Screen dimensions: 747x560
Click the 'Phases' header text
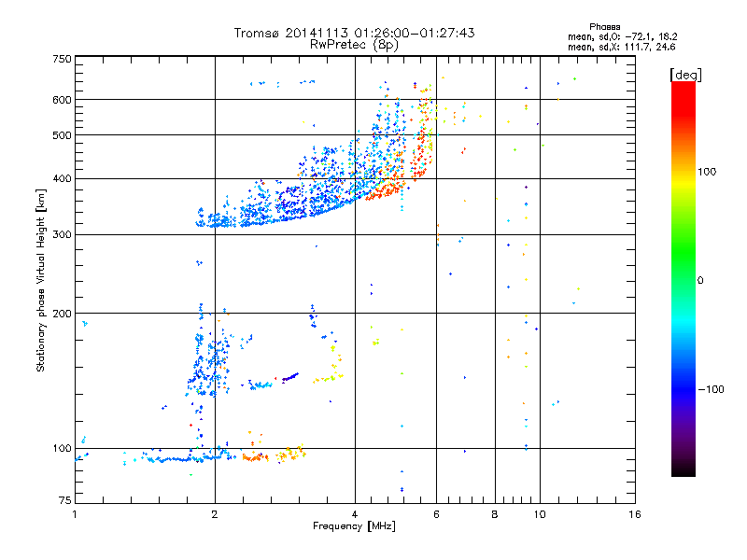pyautogui.click(x=604, y=27)
